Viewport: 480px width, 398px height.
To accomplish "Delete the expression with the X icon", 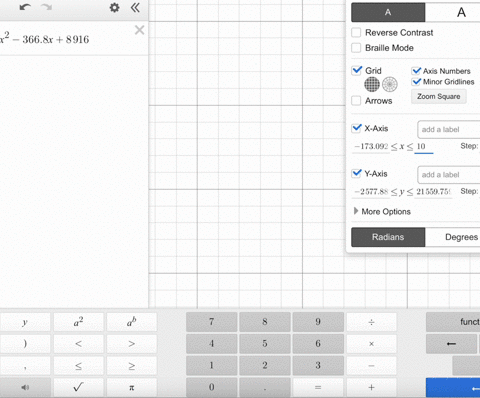I will [x=139, y=30].
